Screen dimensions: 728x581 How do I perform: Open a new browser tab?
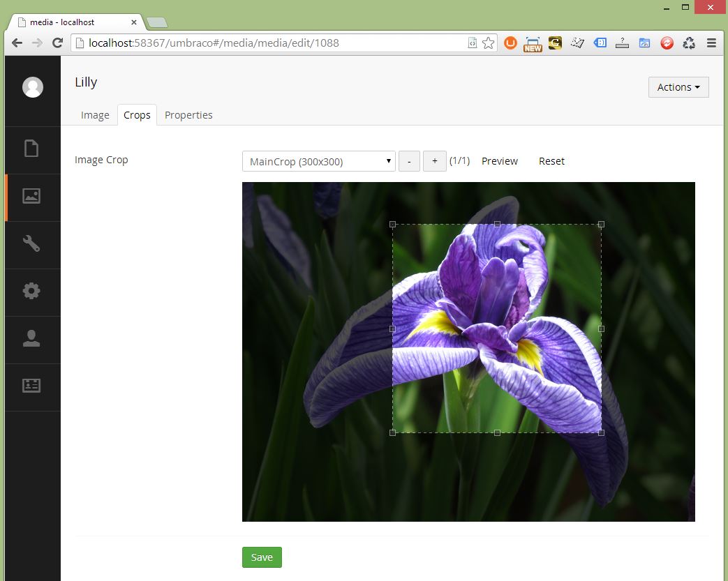point(157,22)
